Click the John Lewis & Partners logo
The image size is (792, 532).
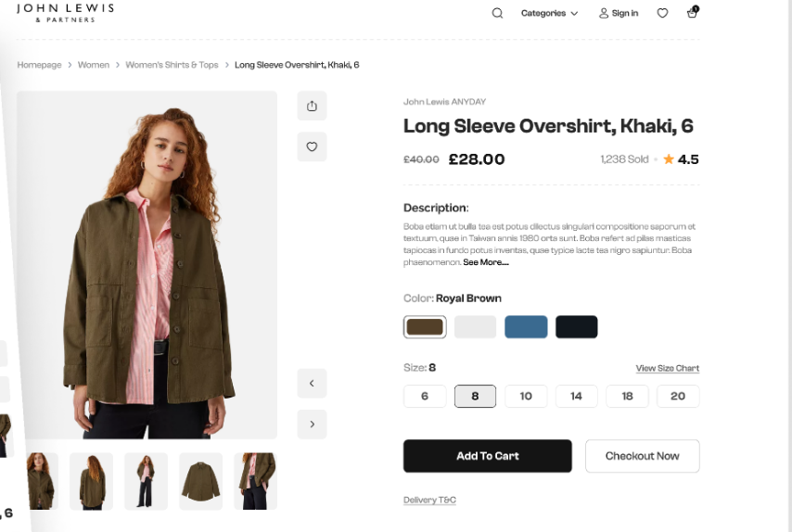click(x=65, y=13)
